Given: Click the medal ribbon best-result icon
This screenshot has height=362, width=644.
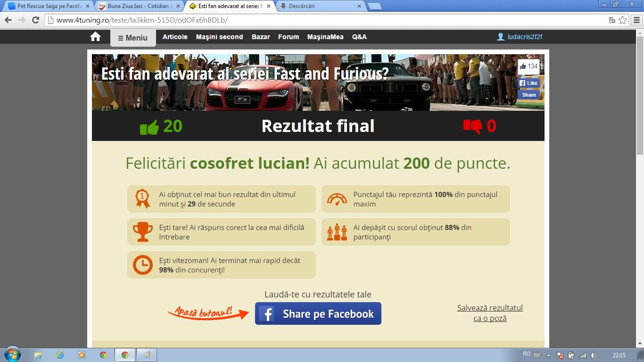Looking at the screenshot, I should tap(142, 199).
